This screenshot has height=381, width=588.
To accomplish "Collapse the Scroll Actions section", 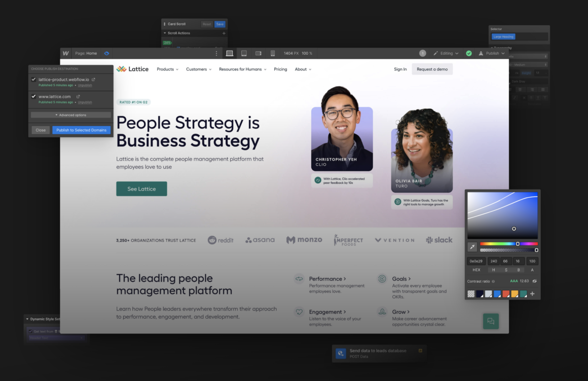I will pos(165,33).
